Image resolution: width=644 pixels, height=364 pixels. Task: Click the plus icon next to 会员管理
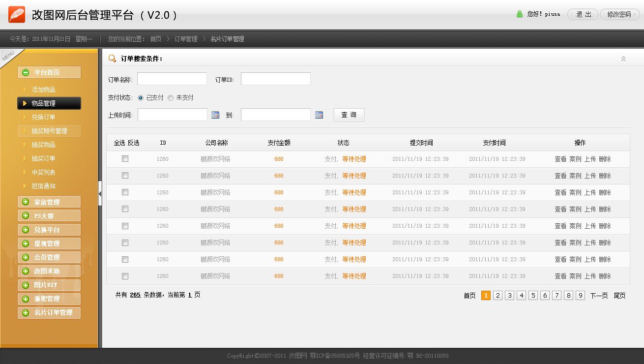pos(26,257)
